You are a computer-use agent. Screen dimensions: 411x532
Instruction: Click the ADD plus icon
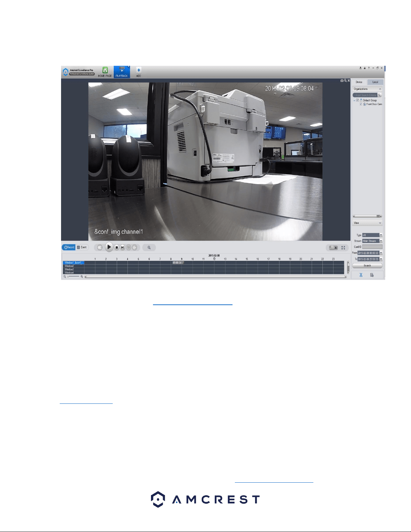[x=139, y=70]
